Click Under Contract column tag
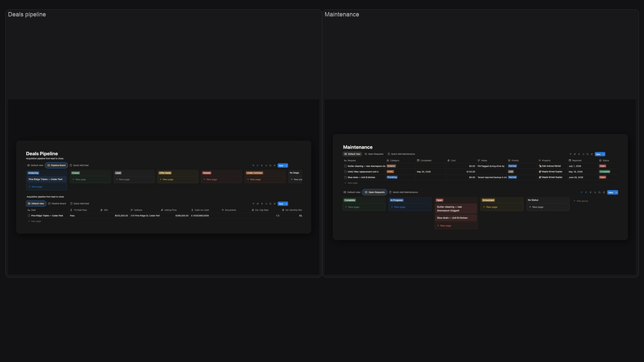This screenshot has width=644, height=362. click(254, 173)
